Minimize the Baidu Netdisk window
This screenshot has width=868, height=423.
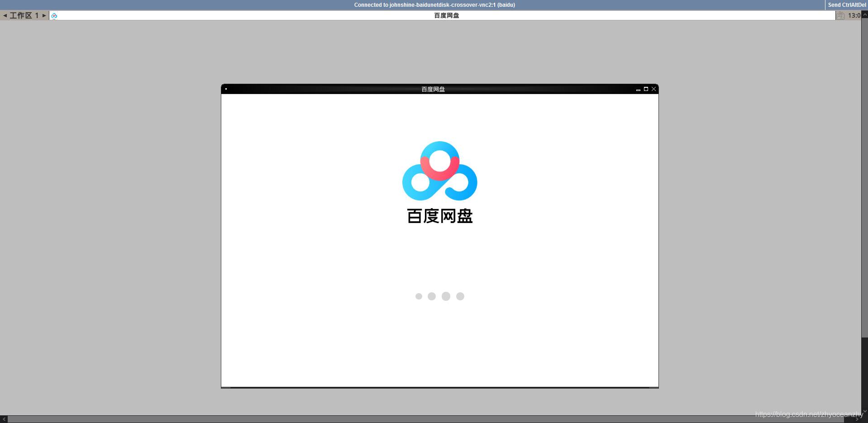tap(639, 89)
